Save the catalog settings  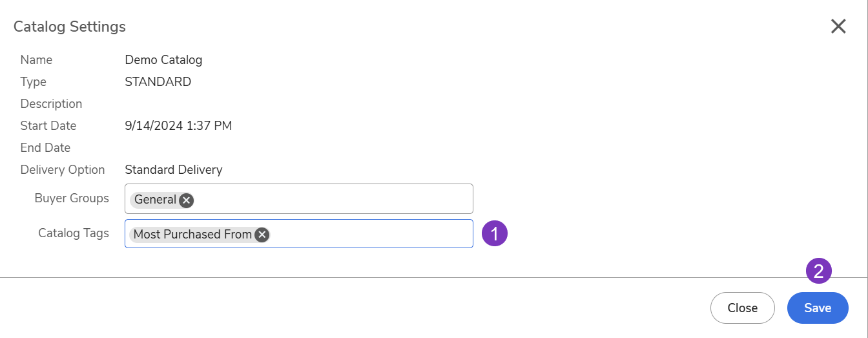(818, 308)
